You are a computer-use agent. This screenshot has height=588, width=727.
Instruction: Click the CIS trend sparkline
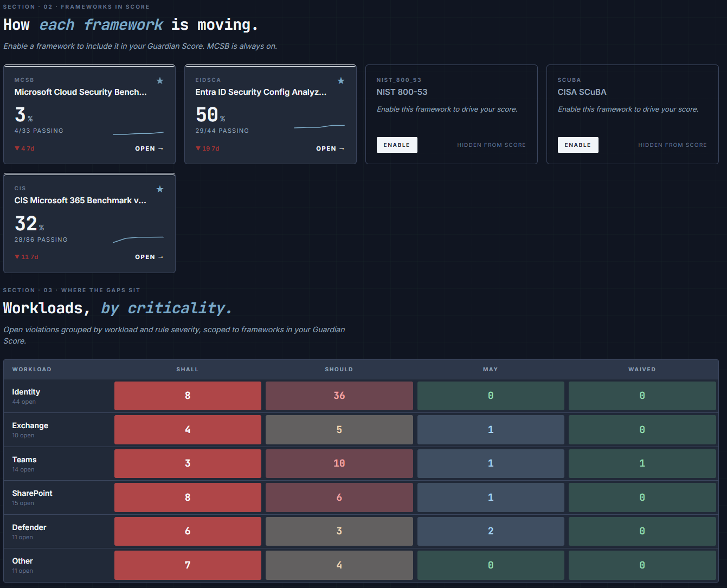138,239
